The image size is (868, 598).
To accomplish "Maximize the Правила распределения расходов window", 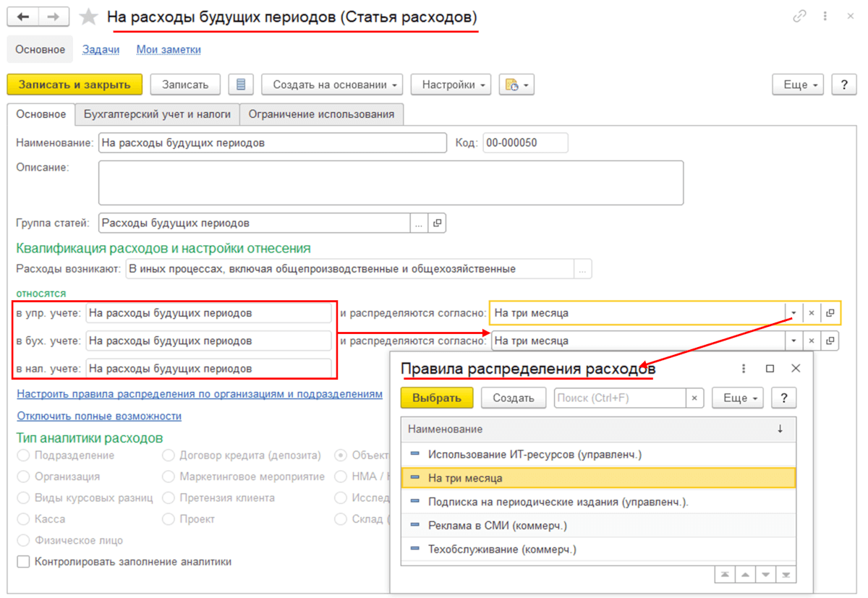I will coord(770,369).
